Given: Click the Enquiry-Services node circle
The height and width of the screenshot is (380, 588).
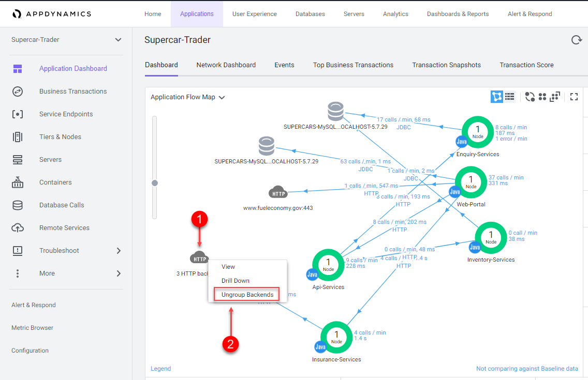Looking at the screenshot, I should tap(478, 132).
